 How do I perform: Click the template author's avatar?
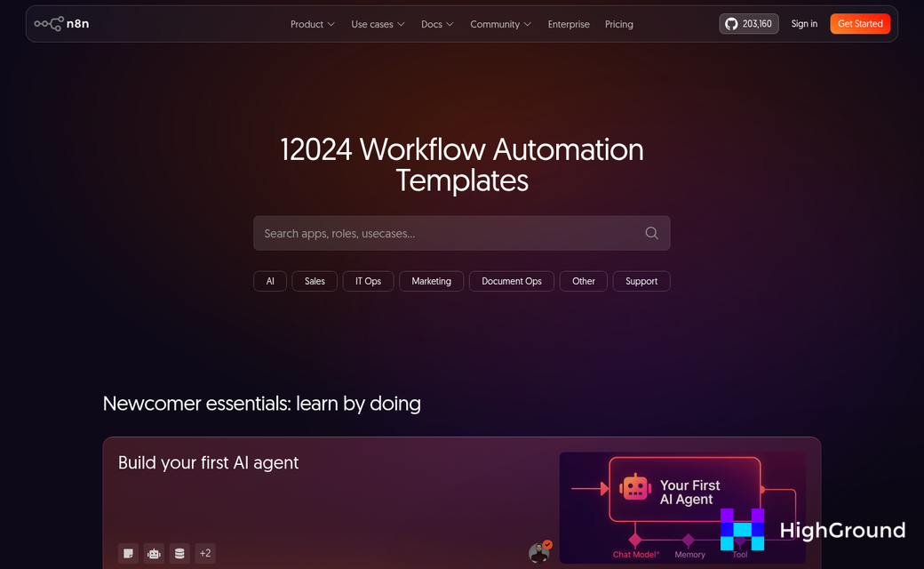point(539,552)
